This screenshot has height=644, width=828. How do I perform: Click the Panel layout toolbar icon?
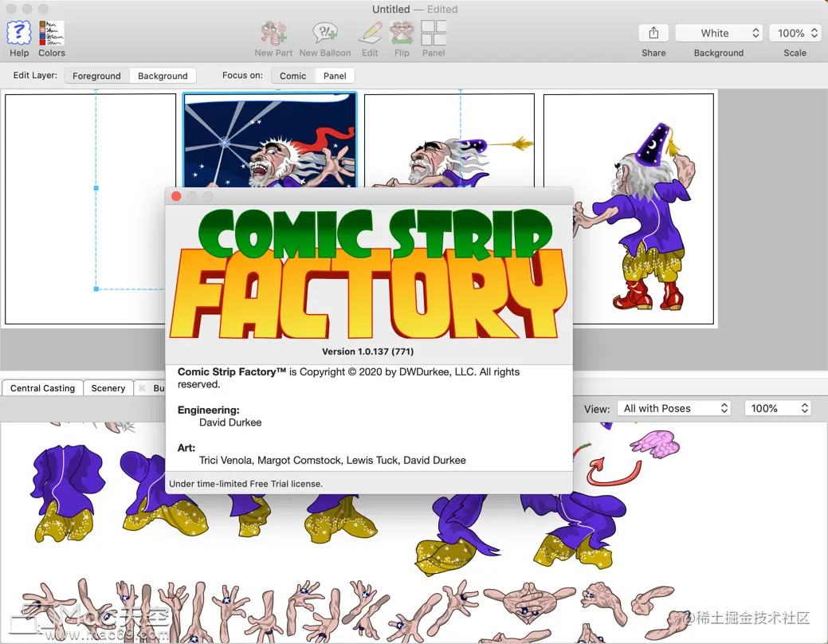click(434, 33)
